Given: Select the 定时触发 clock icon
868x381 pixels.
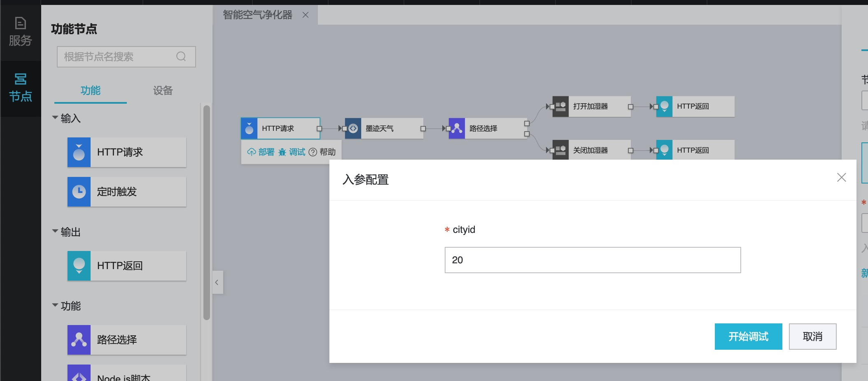Looking at the screenshot, I should point(79,192).
